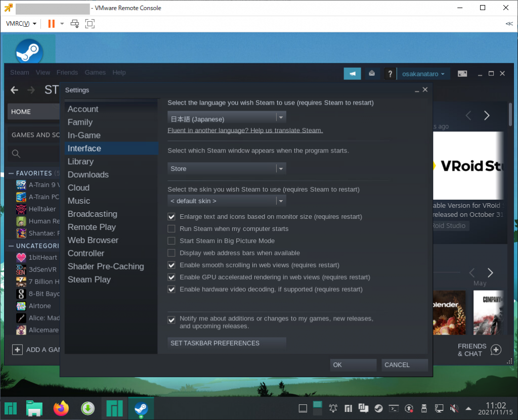
Task: Click the VRoid Studio news thumbnail
Action: 468,165
